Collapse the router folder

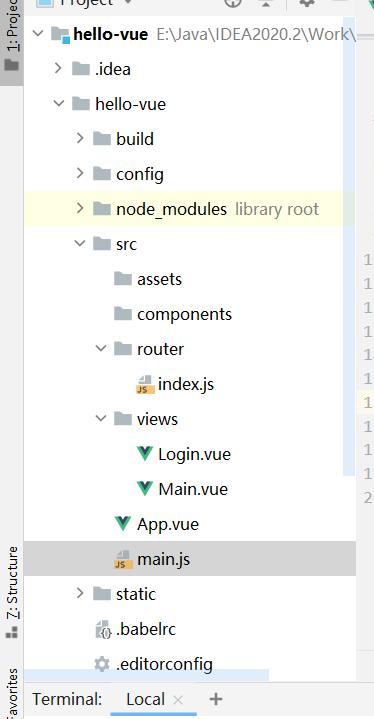(101, 348)
